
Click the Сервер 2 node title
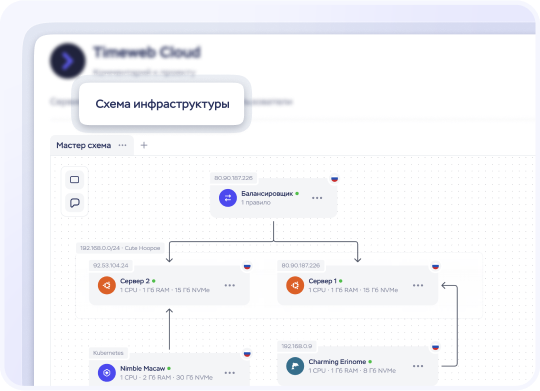coord(135,281)
